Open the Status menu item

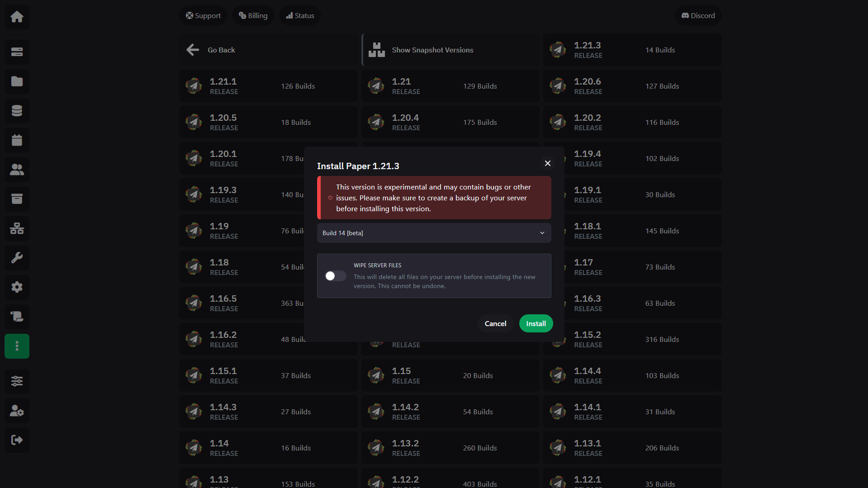click(300, 15)
